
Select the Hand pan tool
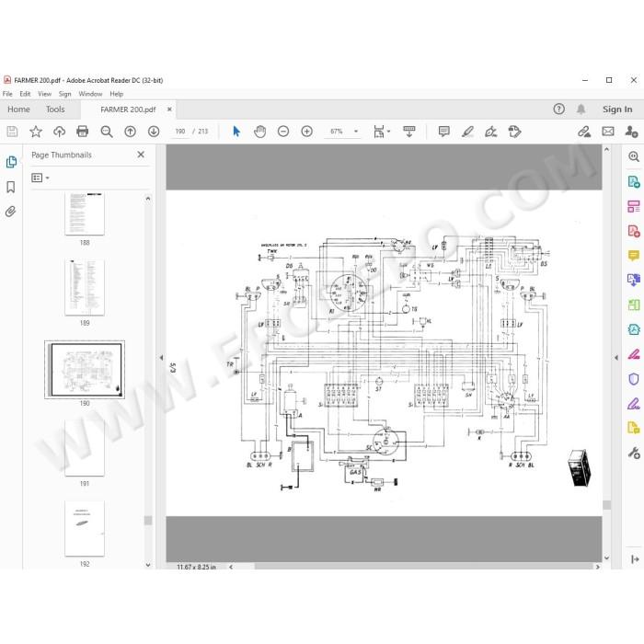click(x=260, y=132)
